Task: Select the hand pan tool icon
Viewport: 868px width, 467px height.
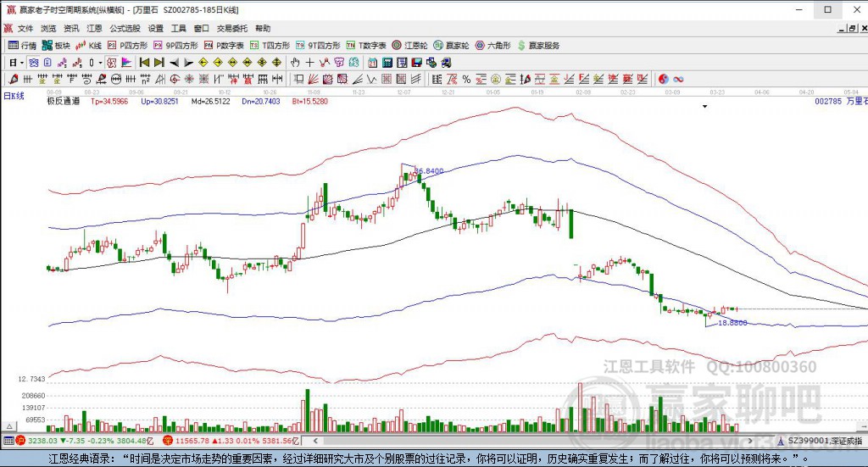Action: pos(295,62)
